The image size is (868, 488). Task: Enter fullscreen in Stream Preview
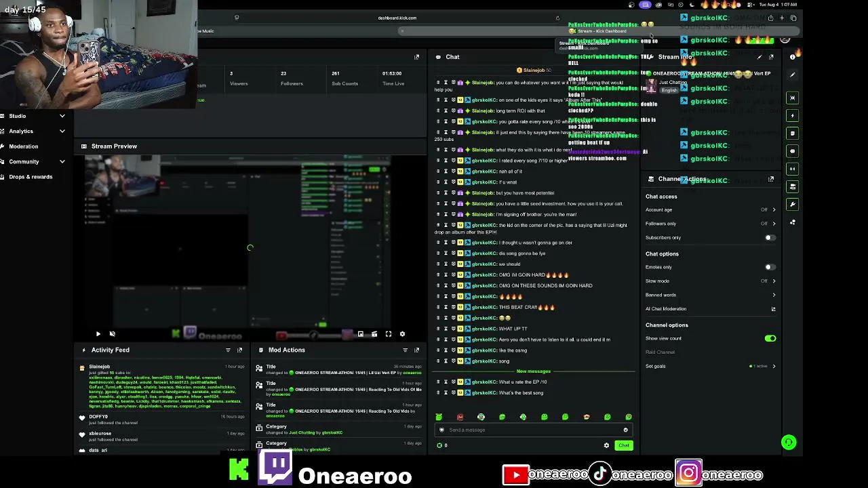(x=389, y=333)
